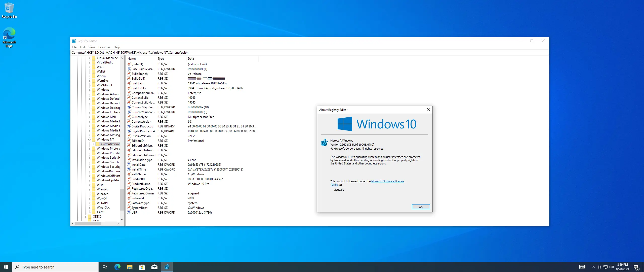Click the Microsoft Store taskbar icon
This screenshot has width=644, height=272.
(x=142, y=267)
